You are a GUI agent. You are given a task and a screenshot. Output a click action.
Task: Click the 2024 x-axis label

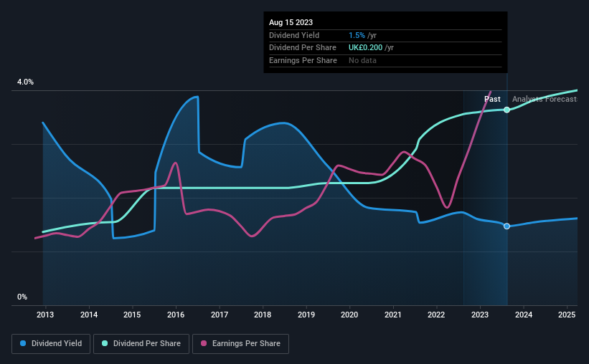click(524, 315)
